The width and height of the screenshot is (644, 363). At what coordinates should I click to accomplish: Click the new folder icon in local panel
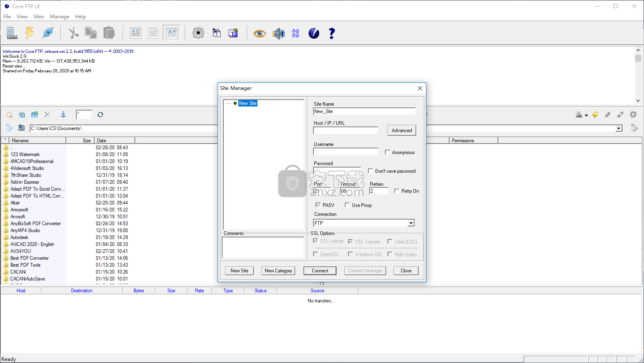coord(35,115)
